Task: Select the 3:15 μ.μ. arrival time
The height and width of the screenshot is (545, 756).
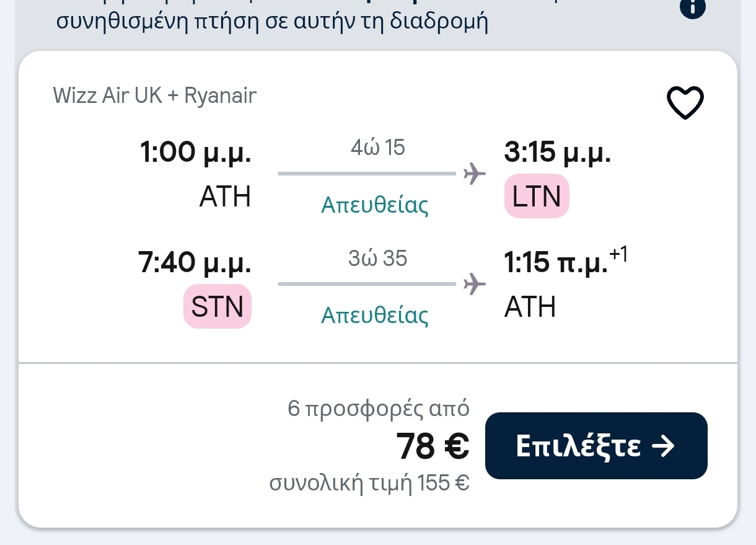Action: [x=557, y=153]
